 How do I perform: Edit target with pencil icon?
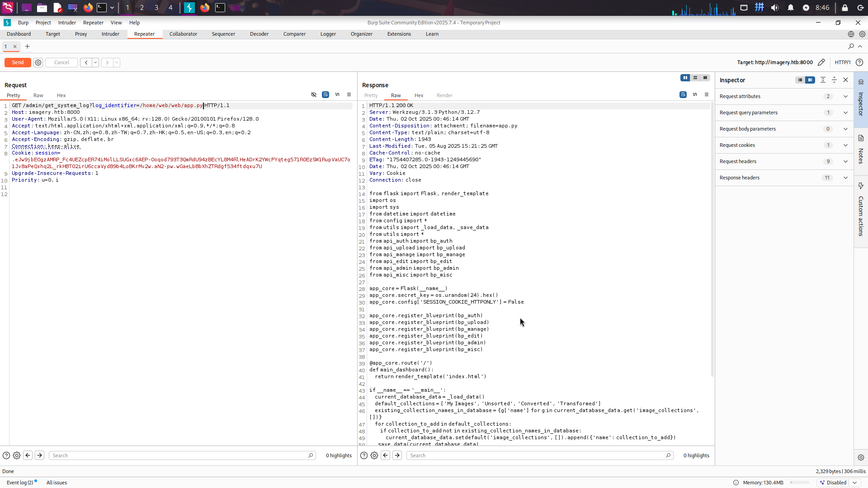point(821,62)
